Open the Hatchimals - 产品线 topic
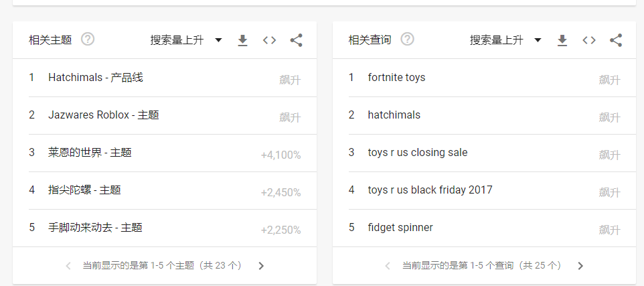This screenshot has width=644, height=286. click(96, 78)
